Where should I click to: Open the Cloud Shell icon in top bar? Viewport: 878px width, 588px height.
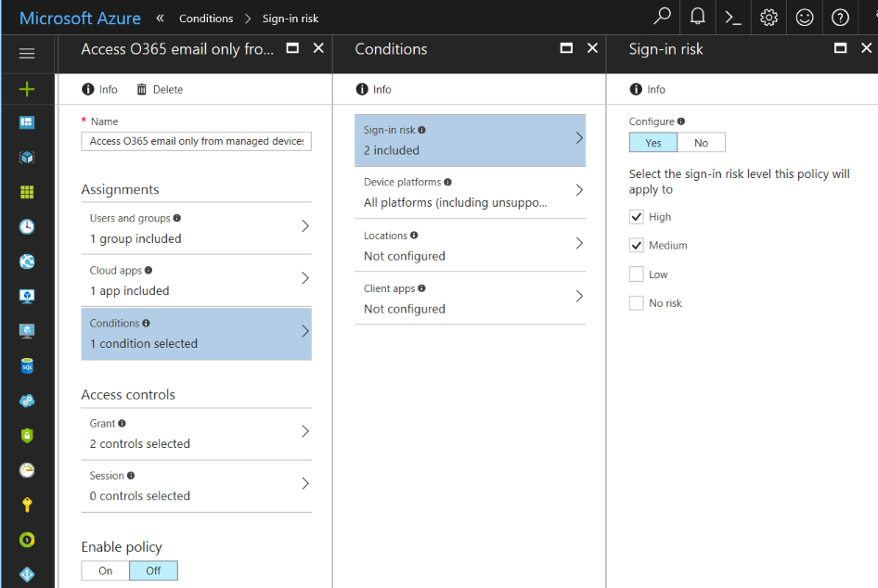click(x=733, y=18)
